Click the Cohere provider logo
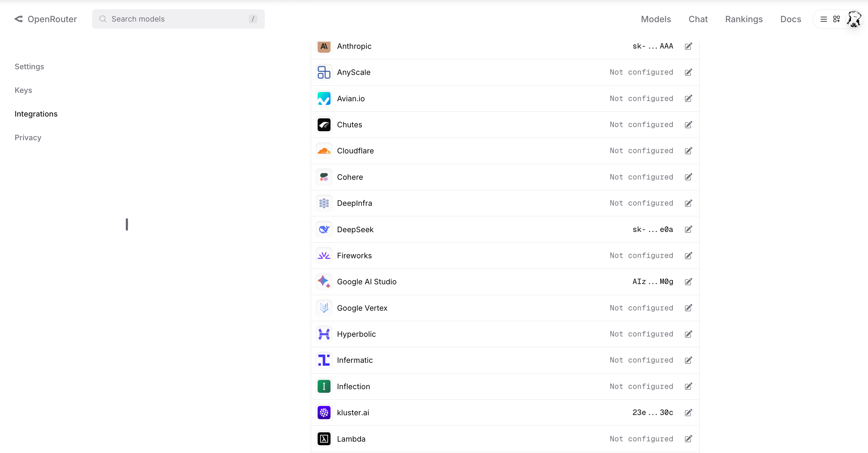Image resolution: width=868 pixels, height=453 pixels. tap(324, 177)
